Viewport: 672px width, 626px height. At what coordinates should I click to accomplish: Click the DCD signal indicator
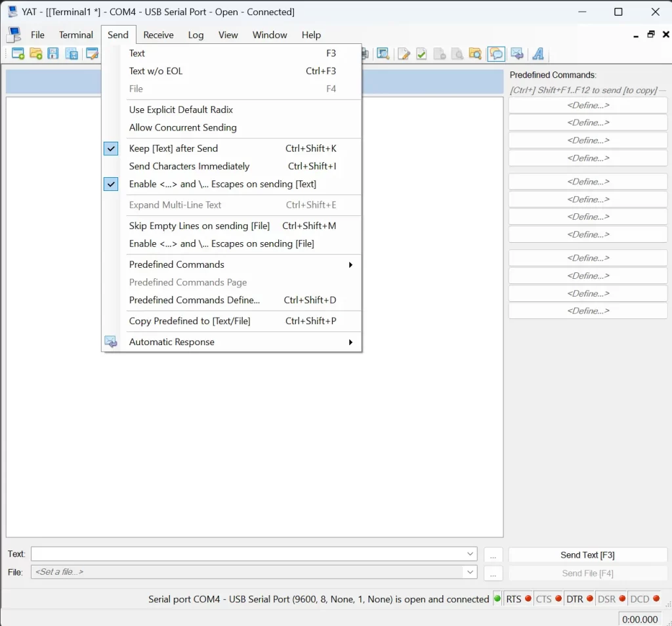pyautogui.click(x=644, y=599)
